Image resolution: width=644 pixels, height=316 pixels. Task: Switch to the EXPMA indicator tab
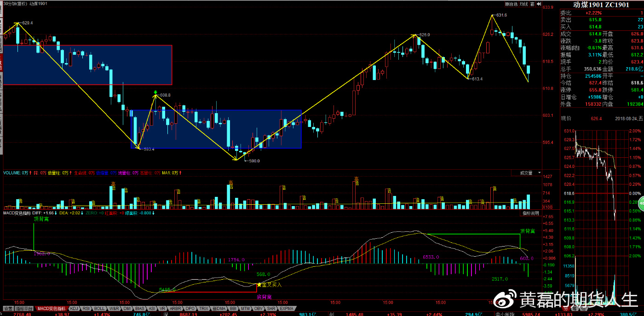tap(287, 308)
